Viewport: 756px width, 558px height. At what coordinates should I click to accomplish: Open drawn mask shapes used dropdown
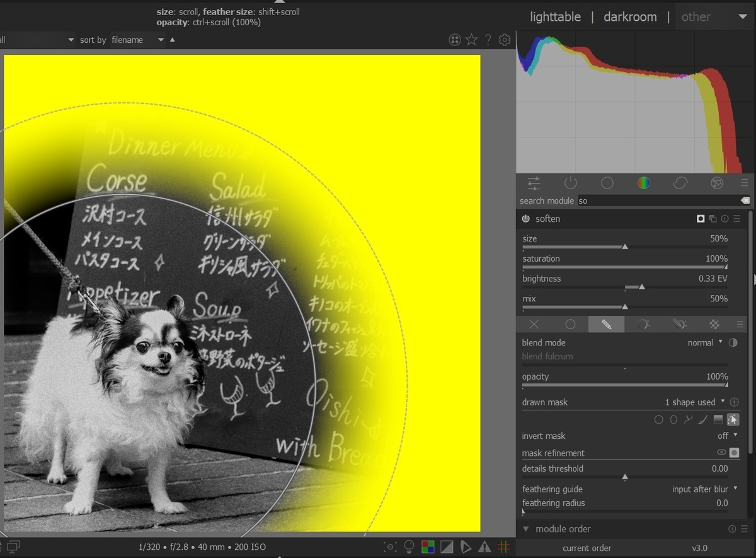(694, 402)
